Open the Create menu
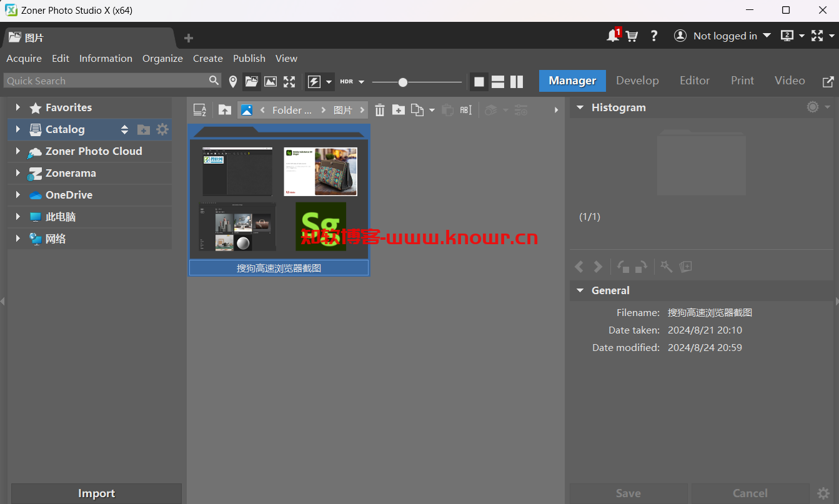 point(208,58)
